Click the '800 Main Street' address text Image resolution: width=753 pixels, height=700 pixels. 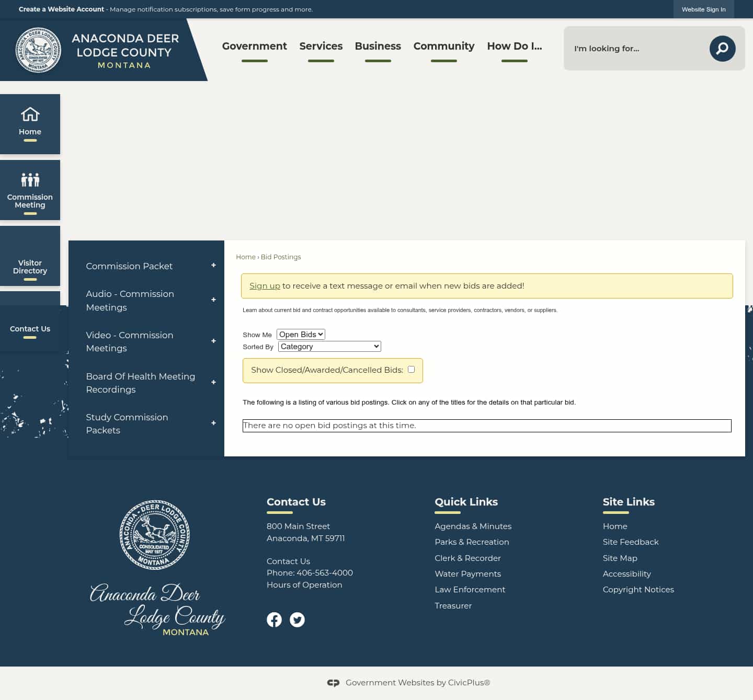[x=298, y=526]
